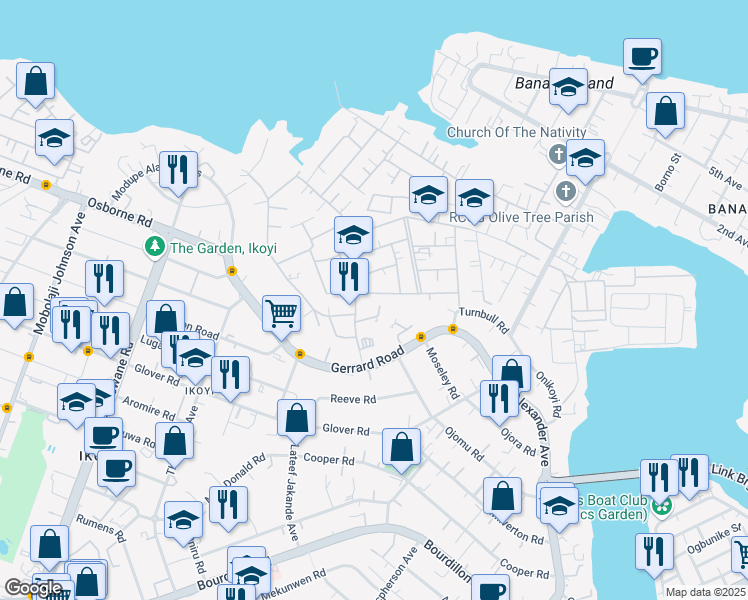This screenshot has width=748, height=600.
Task: Open the Google logo link
Action: (x=33, y=588)
